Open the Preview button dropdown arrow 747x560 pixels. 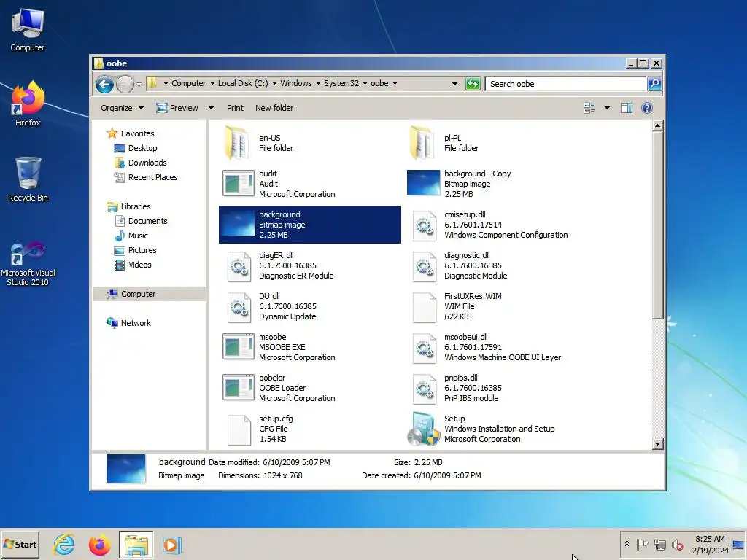click(211, 108)
